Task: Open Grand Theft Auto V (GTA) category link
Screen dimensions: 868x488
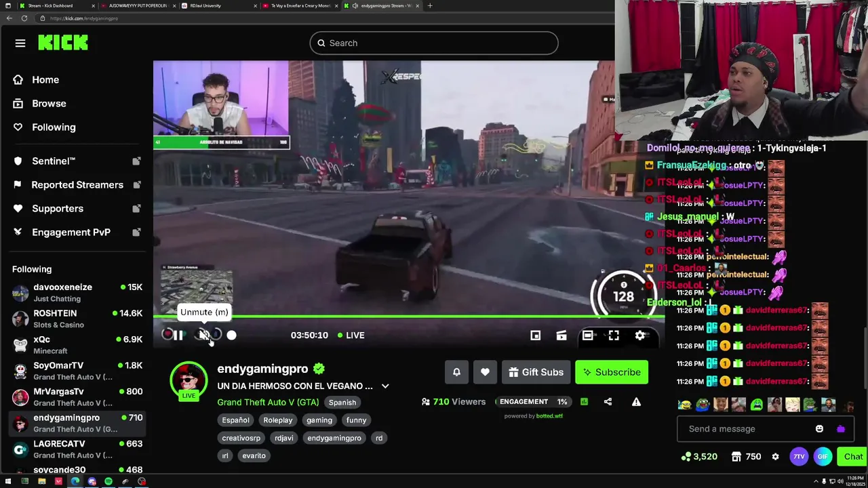Action: [268, 402]
